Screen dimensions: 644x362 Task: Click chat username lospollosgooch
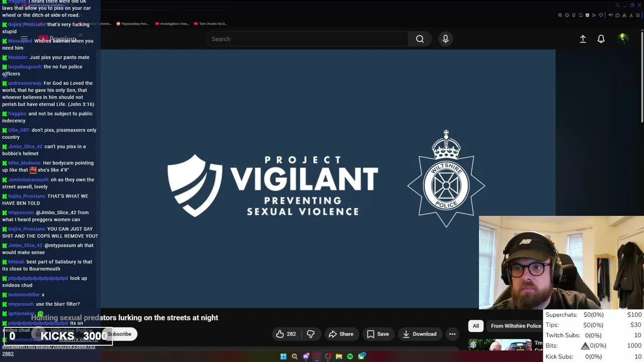pos(25,66)
